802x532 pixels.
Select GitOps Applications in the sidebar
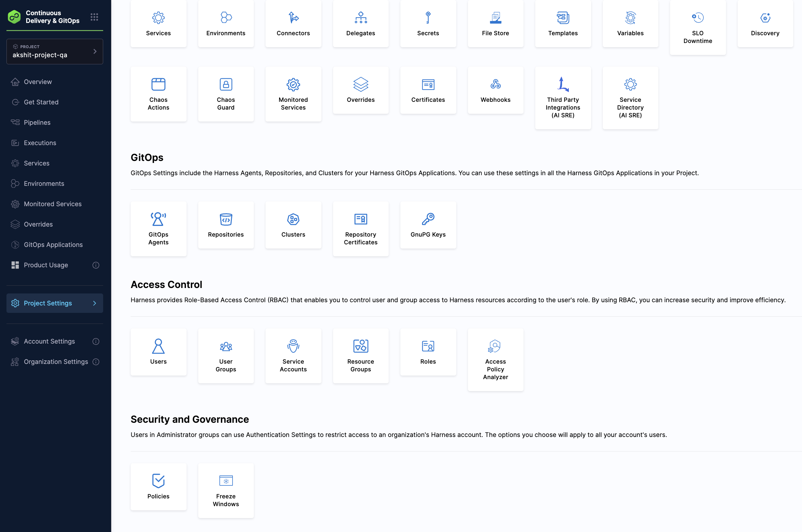[x=53, y=244]
